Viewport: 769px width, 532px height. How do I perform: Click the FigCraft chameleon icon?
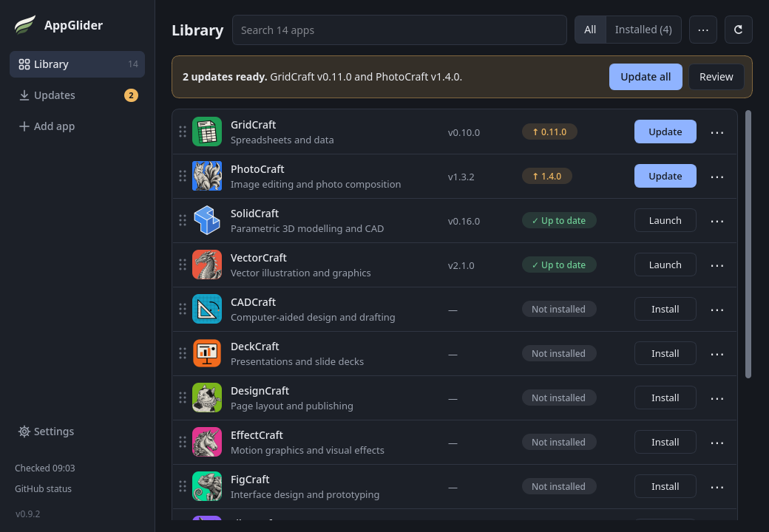tap(207, 486)
